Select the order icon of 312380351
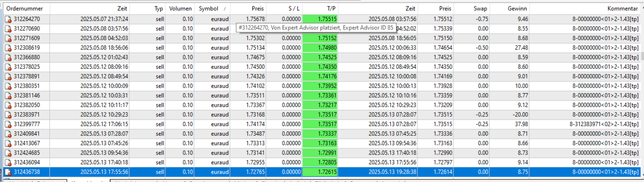The width and height of the screenshot is (644, 182). tap(8, 86)
